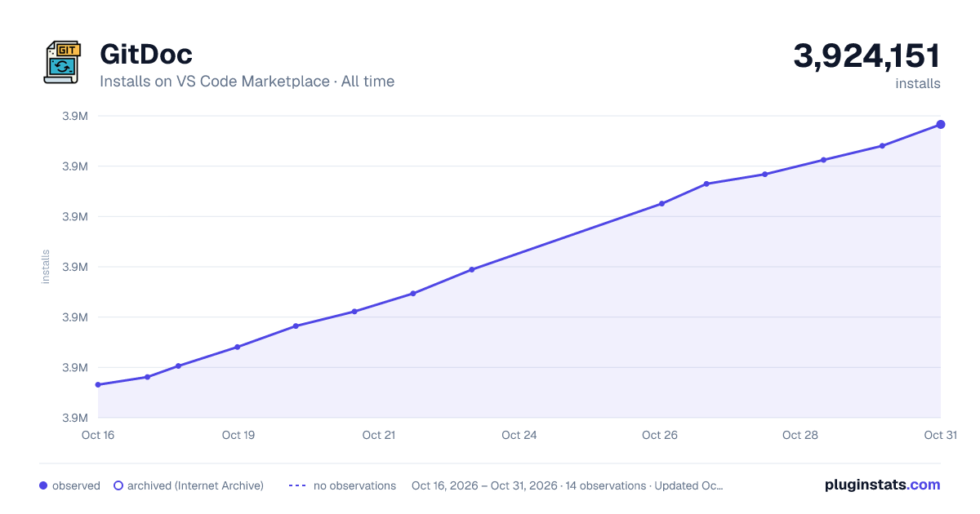Click the GitDoc title heading
The image size is (980, 514).
[x=146, y=55]
